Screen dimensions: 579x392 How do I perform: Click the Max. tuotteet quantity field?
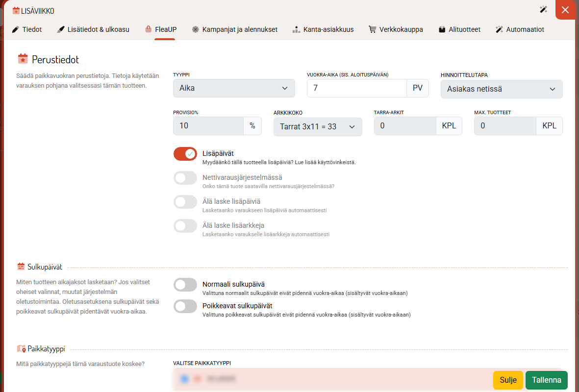pyautogui.click(x=505, y=126)
